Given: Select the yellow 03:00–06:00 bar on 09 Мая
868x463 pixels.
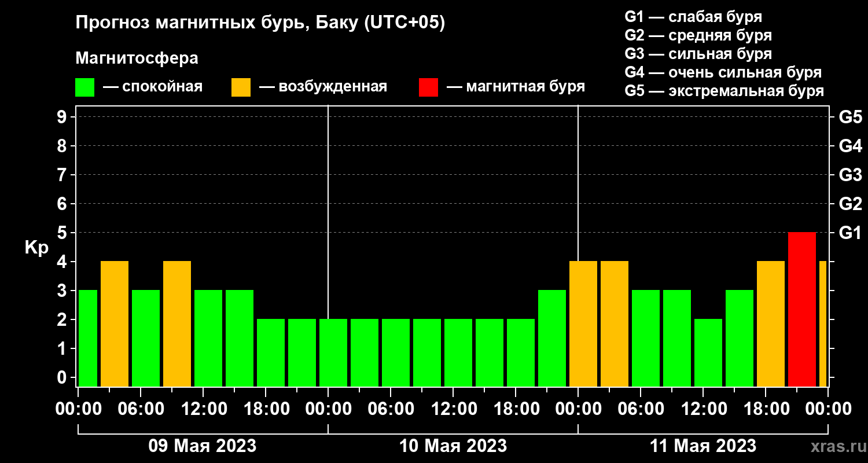Looking at the screenshot, I should [x=115, y=324].
